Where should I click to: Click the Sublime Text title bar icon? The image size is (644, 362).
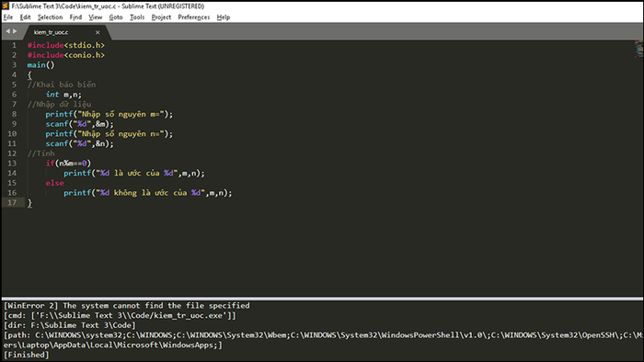click(x=6, y=6)
